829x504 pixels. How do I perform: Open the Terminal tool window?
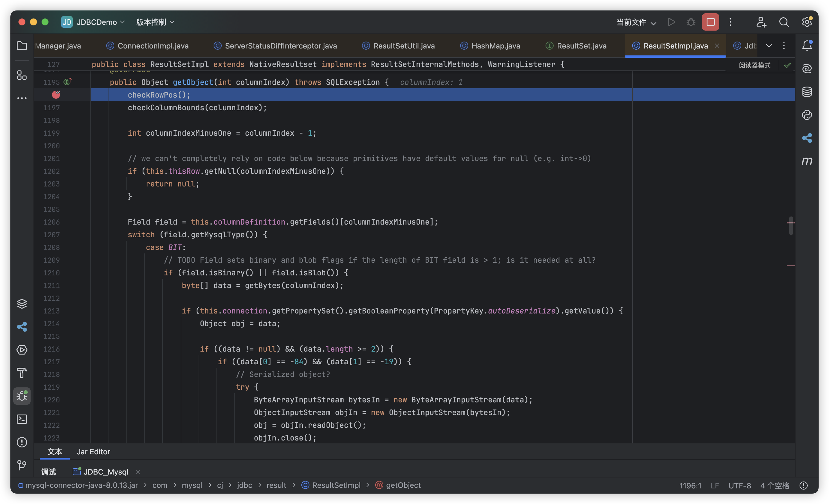click(x=22, y=419)
